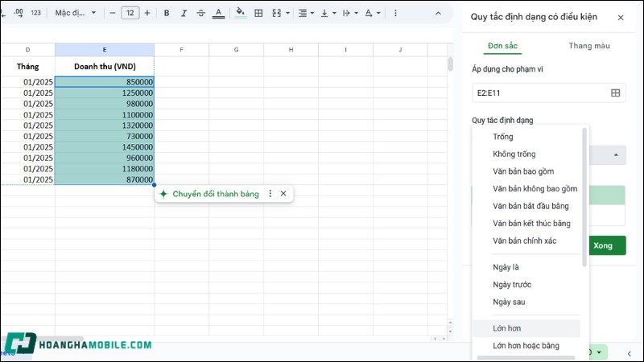Click the Doanh thu (VND) header cell
This screenshot has height=362, width=644.
105,67
